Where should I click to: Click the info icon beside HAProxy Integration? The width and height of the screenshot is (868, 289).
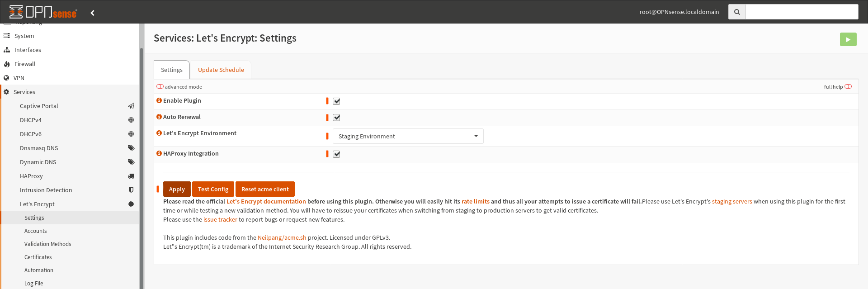point(159,153)
